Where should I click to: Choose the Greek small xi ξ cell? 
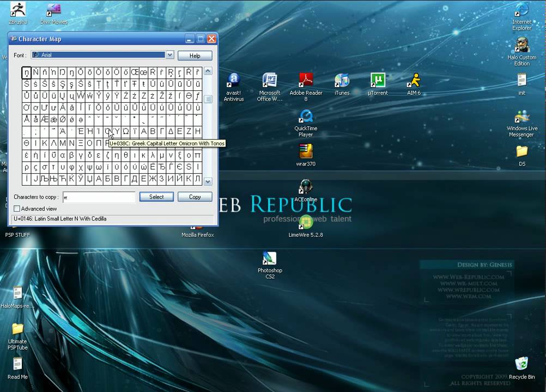tap(180, 155)
